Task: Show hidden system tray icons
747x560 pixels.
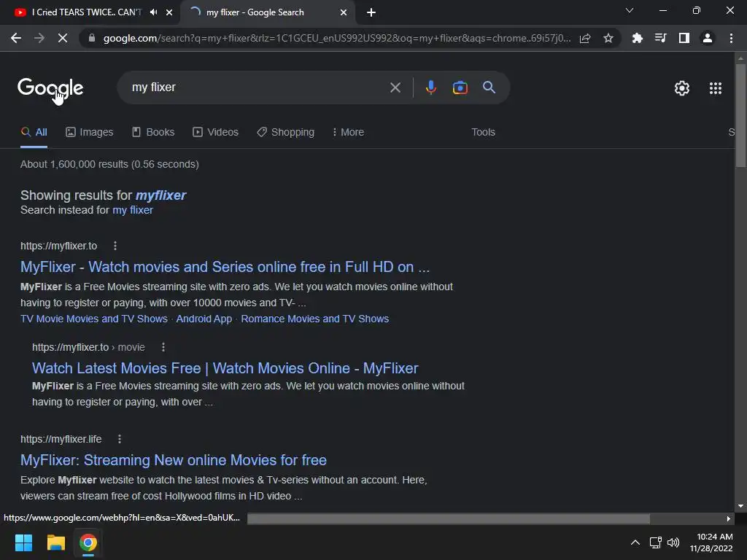Action: [635, 542]
